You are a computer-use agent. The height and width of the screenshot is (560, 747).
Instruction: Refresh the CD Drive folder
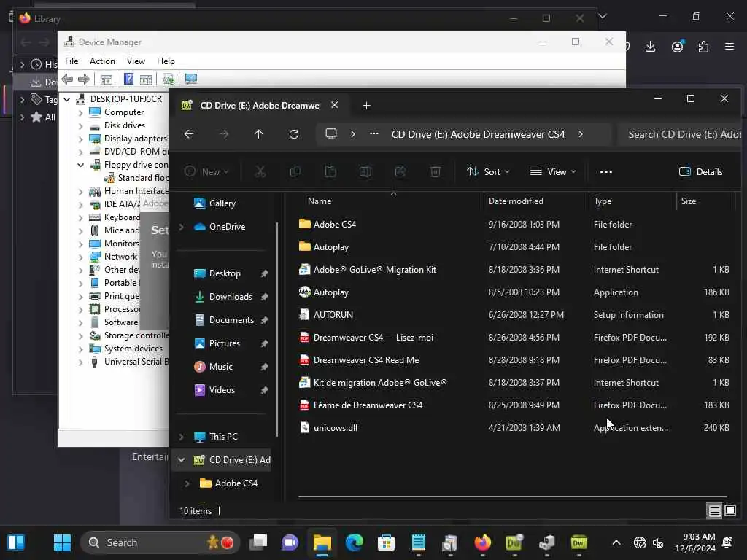click(294, 134)
